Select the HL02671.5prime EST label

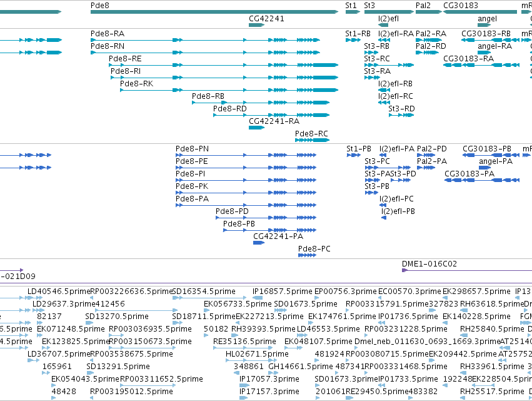tap(257, 354)
